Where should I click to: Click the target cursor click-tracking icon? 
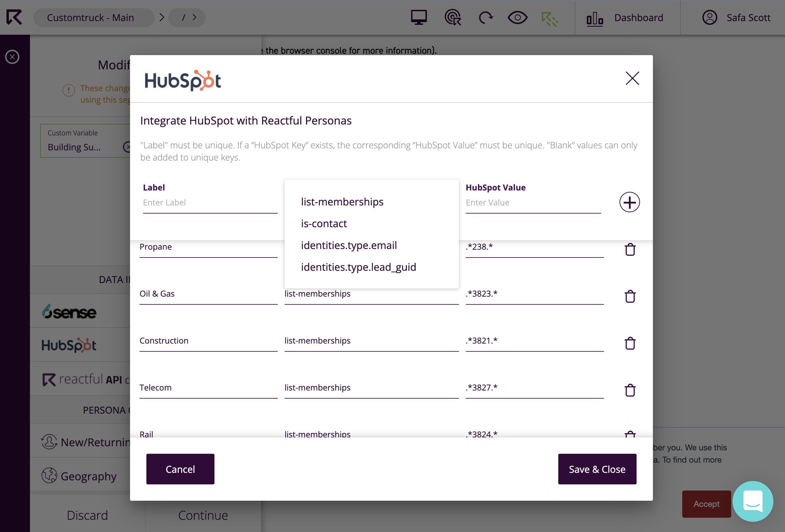[453, 17]
